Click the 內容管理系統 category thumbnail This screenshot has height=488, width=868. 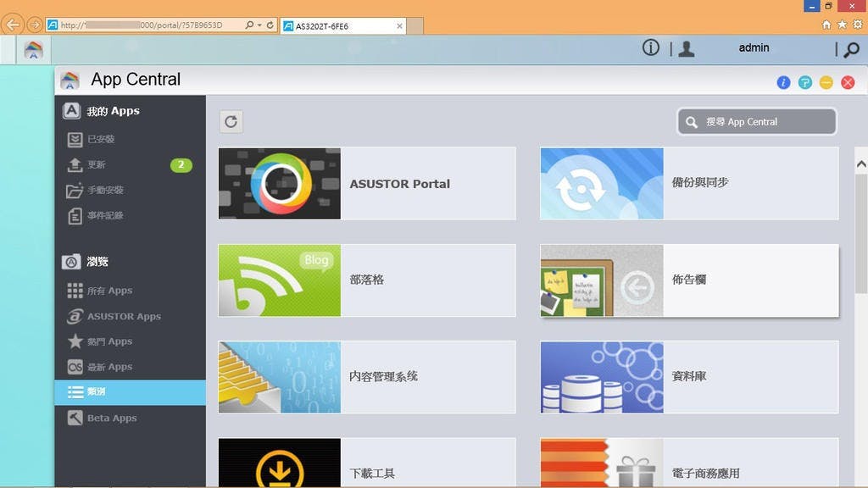click(280, 377)
